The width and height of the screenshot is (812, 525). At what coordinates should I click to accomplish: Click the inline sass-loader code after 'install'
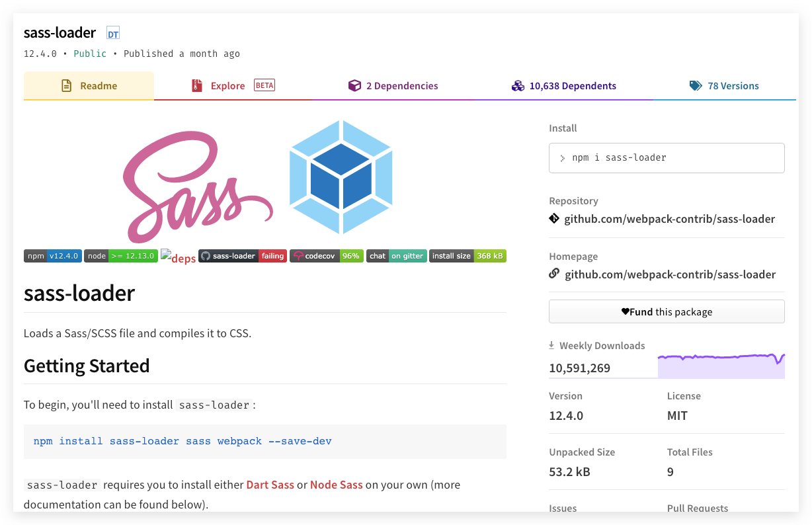pos(214,405)
